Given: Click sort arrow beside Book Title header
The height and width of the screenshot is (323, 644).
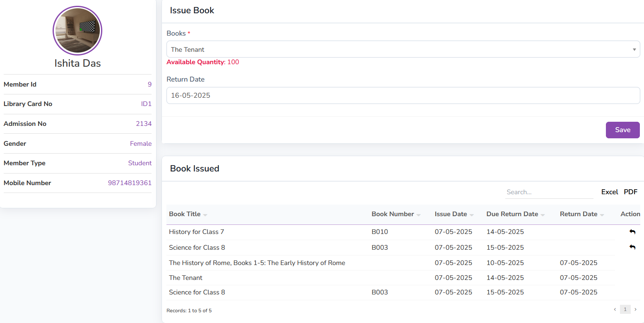Looking at the screenshot, I should point(205,215).
